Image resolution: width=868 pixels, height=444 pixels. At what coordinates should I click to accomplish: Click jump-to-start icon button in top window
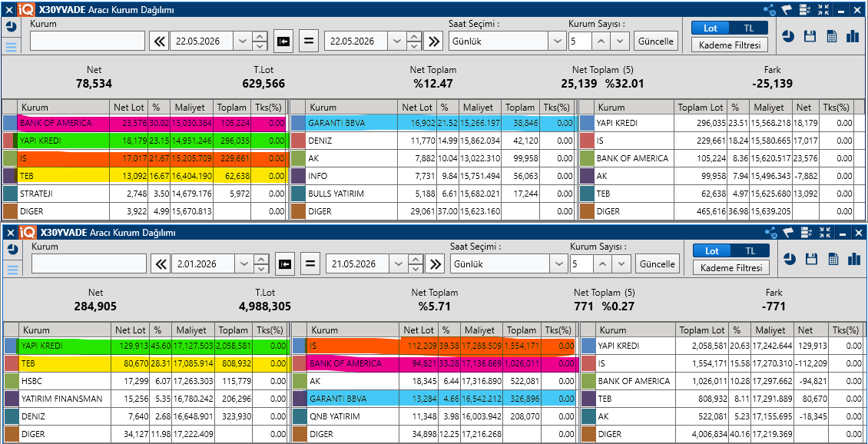284,41
